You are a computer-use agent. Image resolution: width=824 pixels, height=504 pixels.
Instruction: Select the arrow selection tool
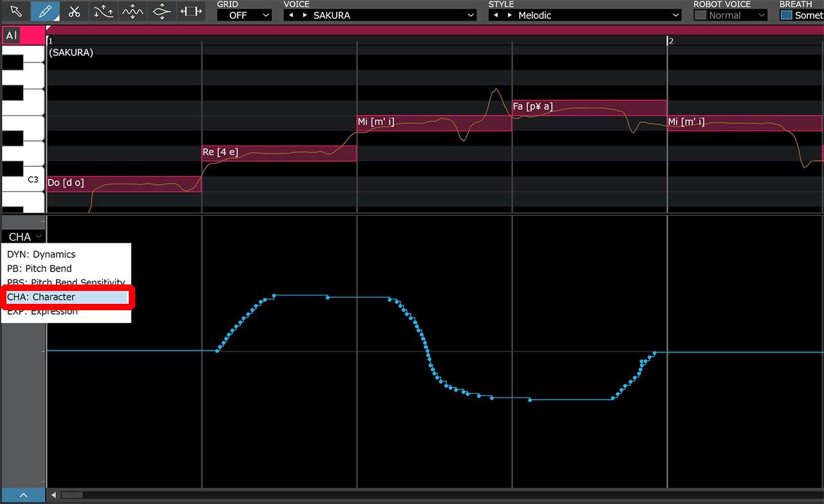pos(16,11)
